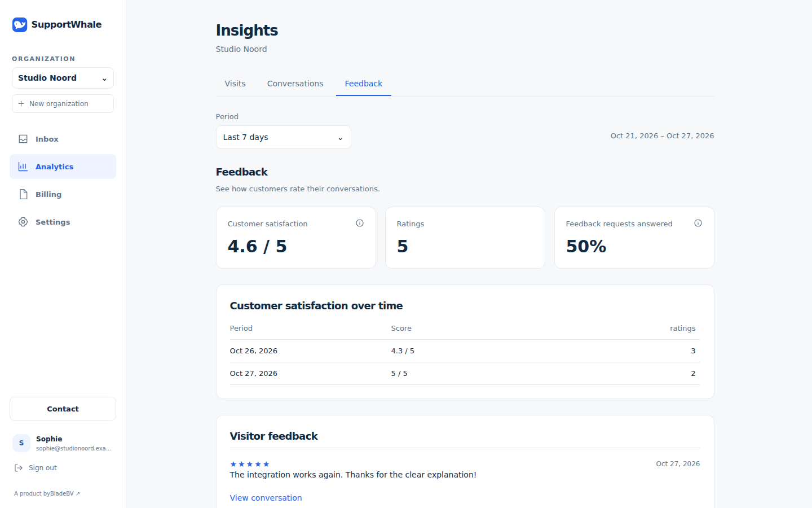Open the Last 7 days period dropdown
Image resolution: width=812 pixels, height=508 pixels.
click(x=284, y=137)
